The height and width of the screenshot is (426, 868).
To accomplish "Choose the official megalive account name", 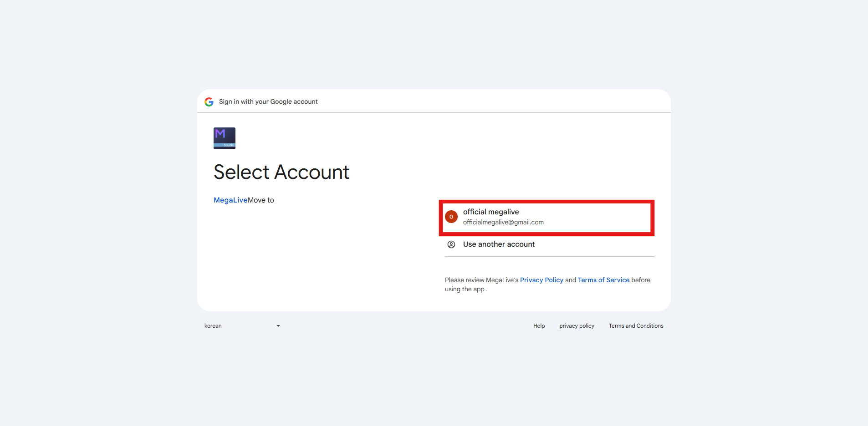I will [x=491, y=212].
